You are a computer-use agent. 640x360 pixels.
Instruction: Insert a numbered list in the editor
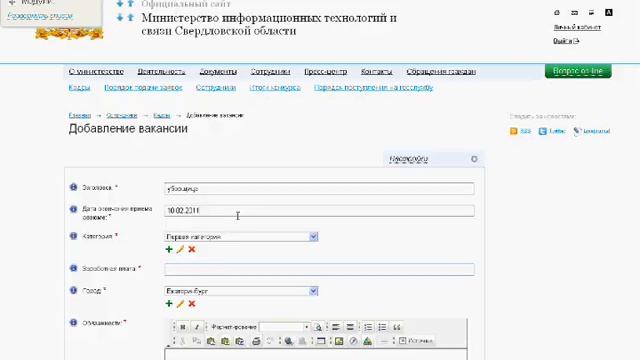click(368, 327)
